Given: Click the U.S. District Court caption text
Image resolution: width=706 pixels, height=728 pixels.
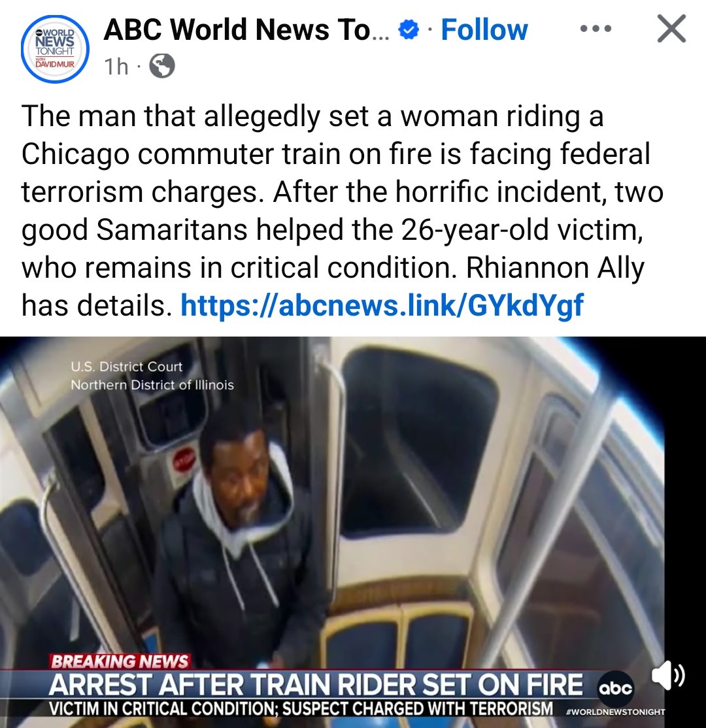Looking at the screenshot, I should tap(126, 367).
